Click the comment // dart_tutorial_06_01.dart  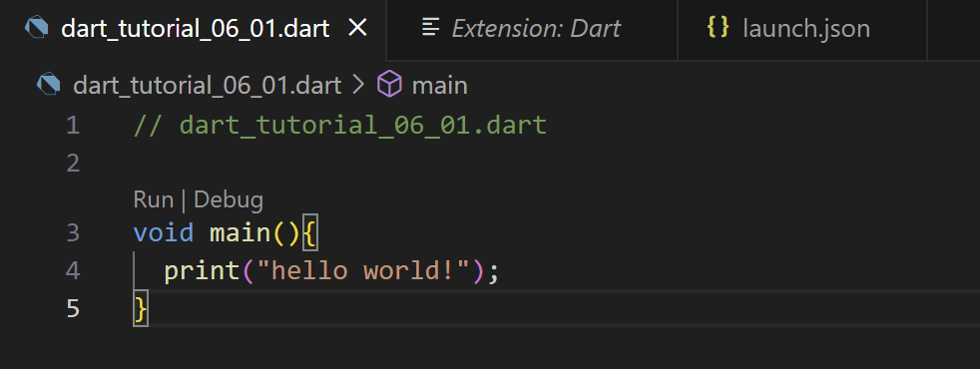340,126
